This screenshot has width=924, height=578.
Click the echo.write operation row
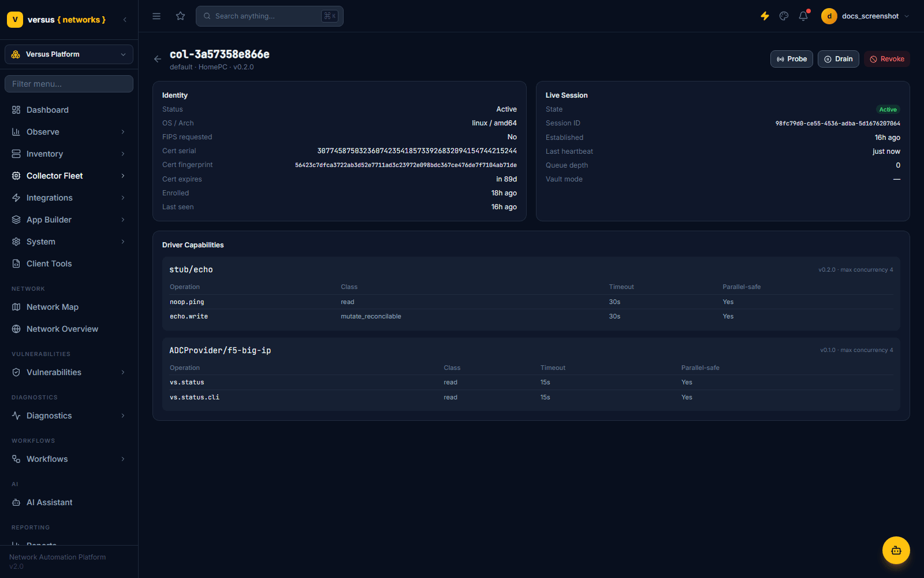click(531, 316)
